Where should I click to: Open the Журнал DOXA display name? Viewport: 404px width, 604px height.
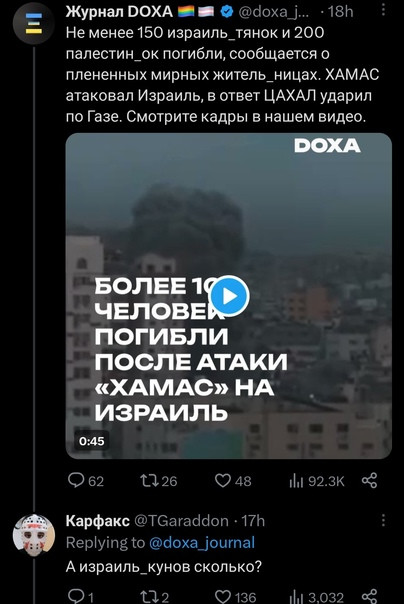[x=119, y=12]
